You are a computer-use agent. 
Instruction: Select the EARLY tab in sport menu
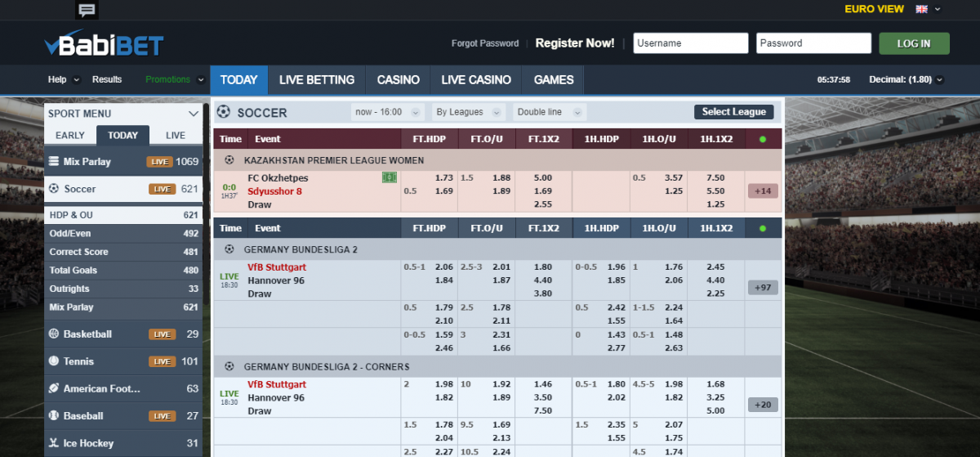[x=70, y=136]
